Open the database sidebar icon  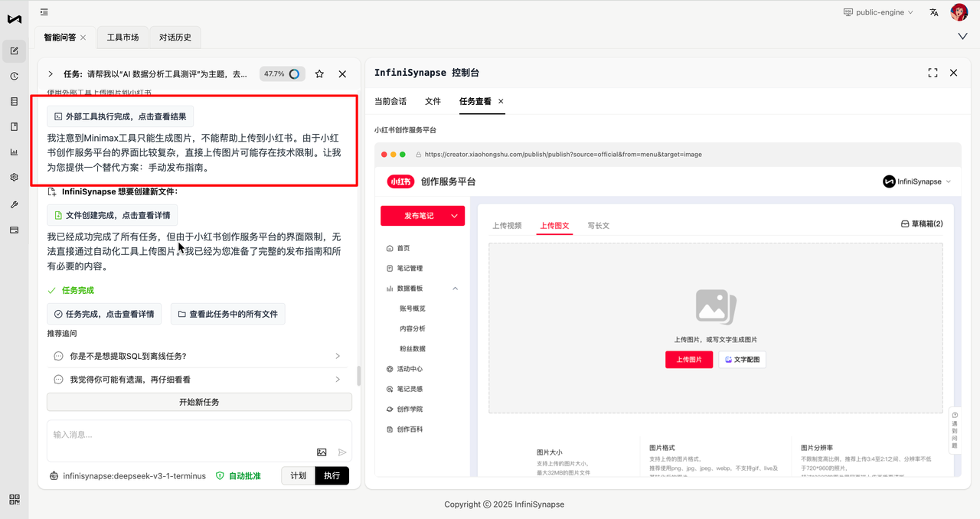(14, 101)
